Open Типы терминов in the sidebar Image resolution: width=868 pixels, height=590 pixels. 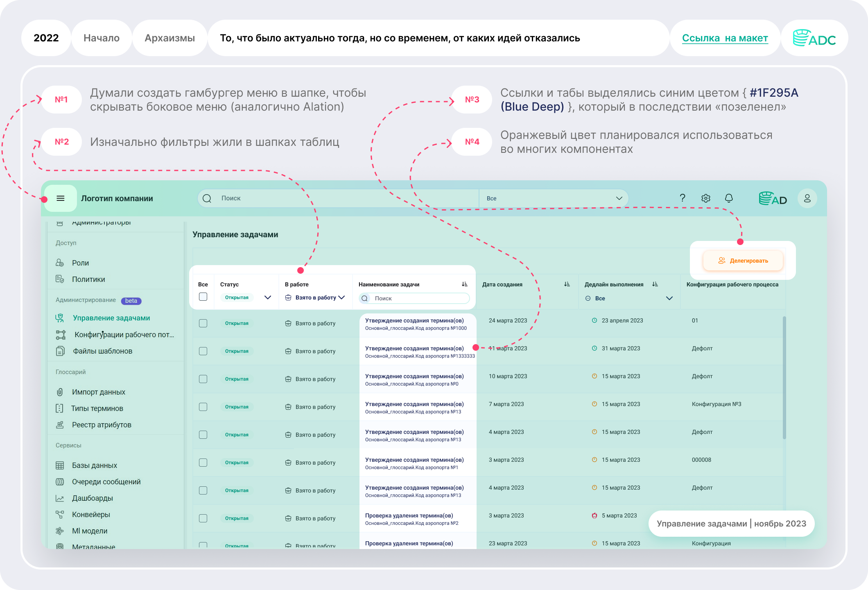(x=97, y=408)
